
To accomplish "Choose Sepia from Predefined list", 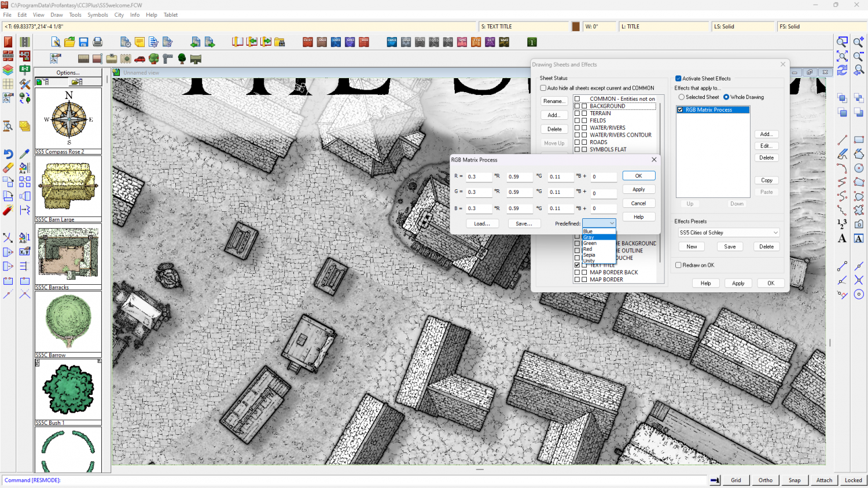I will (598, 255).
